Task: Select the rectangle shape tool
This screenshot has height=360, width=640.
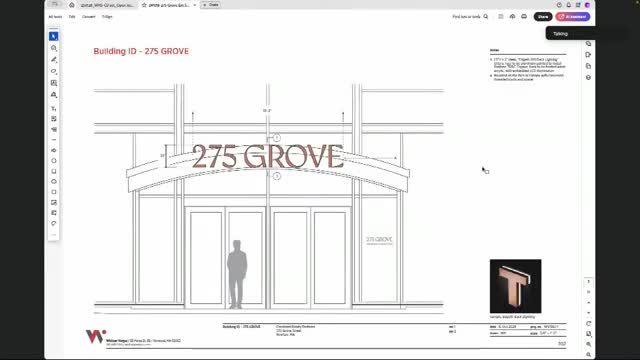Action: 53,171
